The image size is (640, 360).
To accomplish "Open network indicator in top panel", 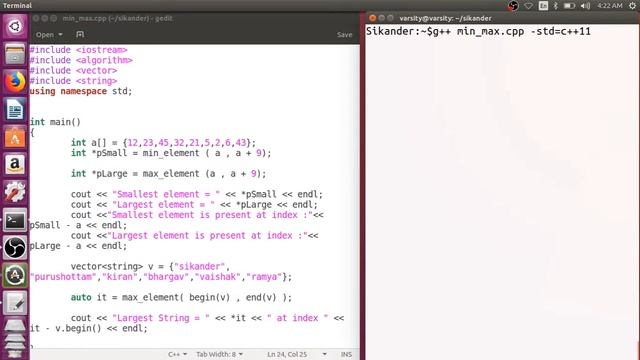I will [x=529, y=6].
